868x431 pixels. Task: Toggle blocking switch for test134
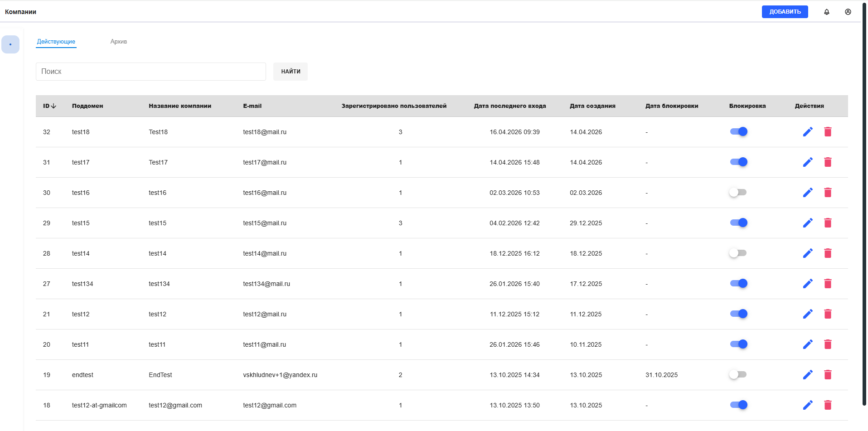coord(738,283)
